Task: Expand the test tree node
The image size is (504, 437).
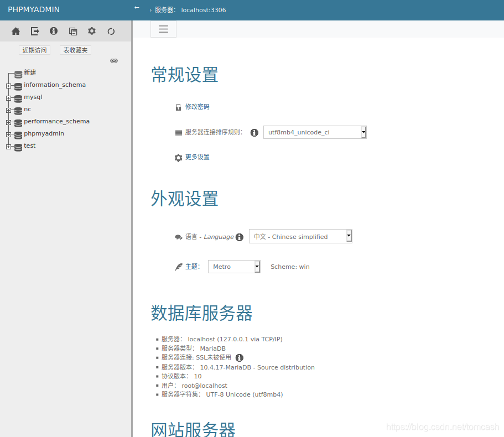Action: 9,147
